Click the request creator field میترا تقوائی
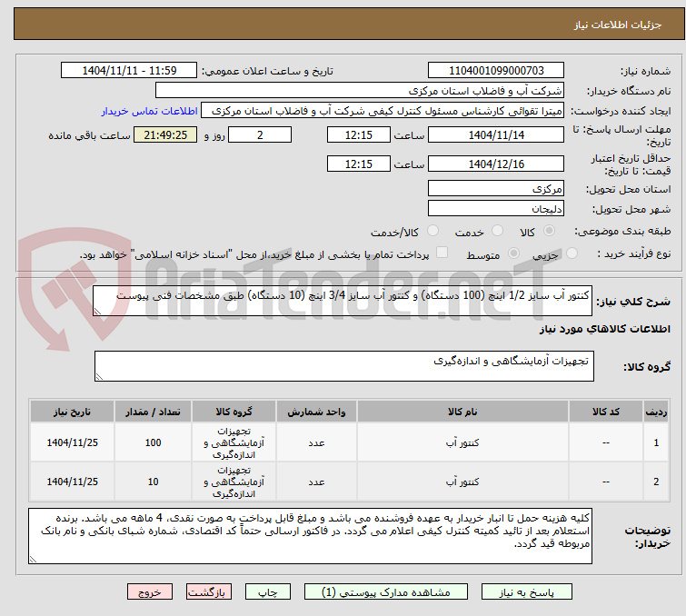Viewport: 686px width, 616px height. tap(383, 111)
